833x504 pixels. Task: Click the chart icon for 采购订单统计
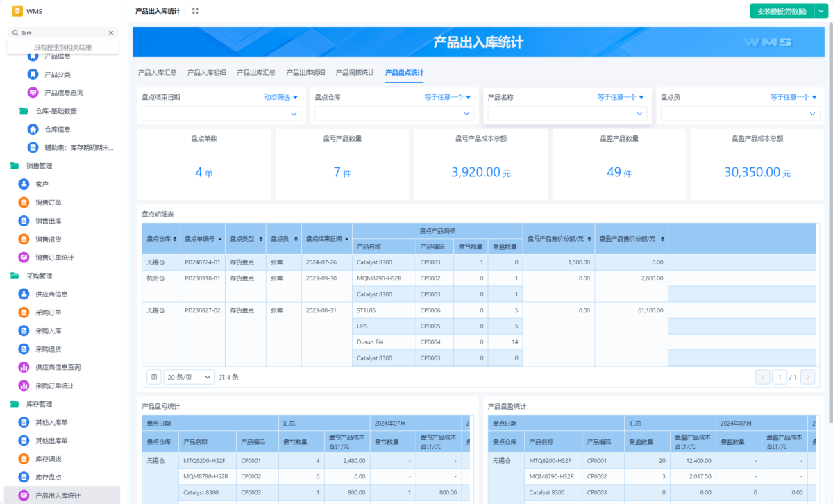tap(24, 385)
